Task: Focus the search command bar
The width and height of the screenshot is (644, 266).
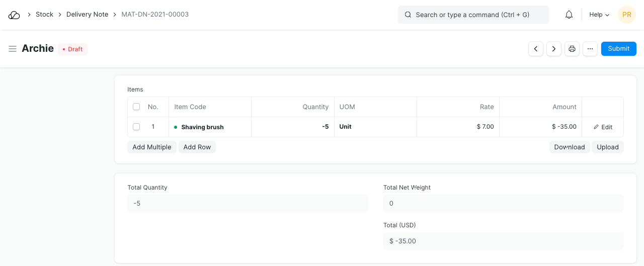Action: (473, 15)
